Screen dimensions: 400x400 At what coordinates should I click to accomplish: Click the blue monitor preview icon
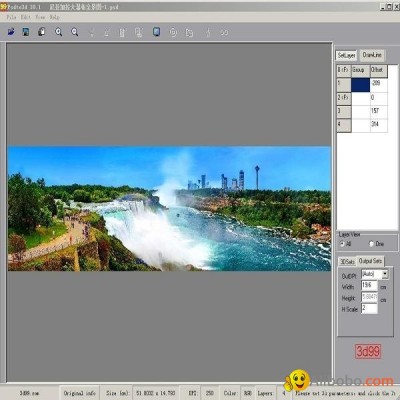click(156, 32)
